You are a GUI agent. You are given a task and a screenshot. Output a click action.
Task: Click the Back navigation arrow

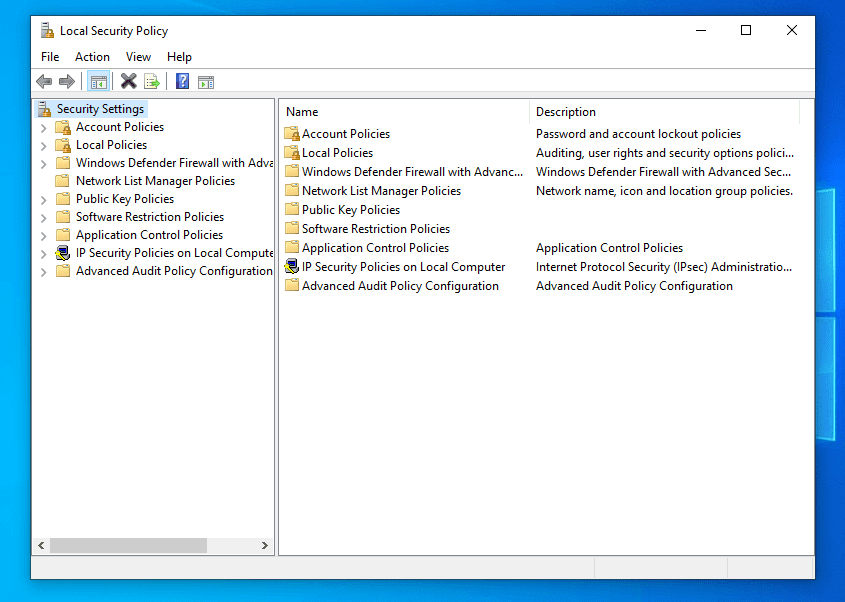44,81
